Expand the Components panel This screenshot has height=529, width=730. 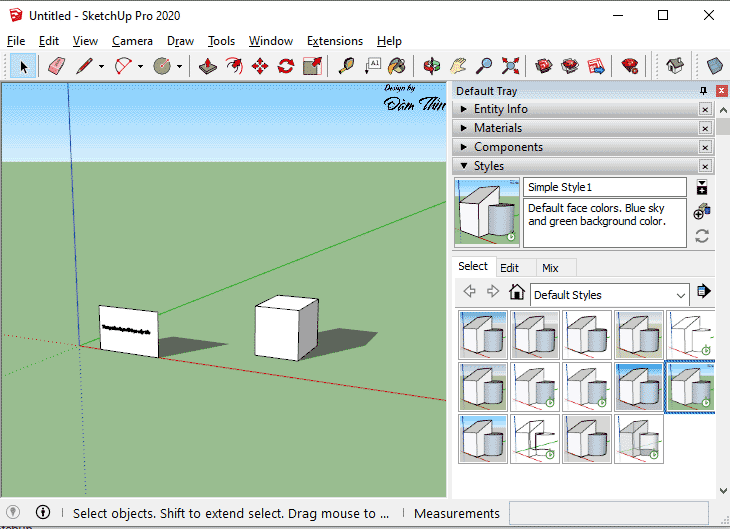[x=464, y=147]
